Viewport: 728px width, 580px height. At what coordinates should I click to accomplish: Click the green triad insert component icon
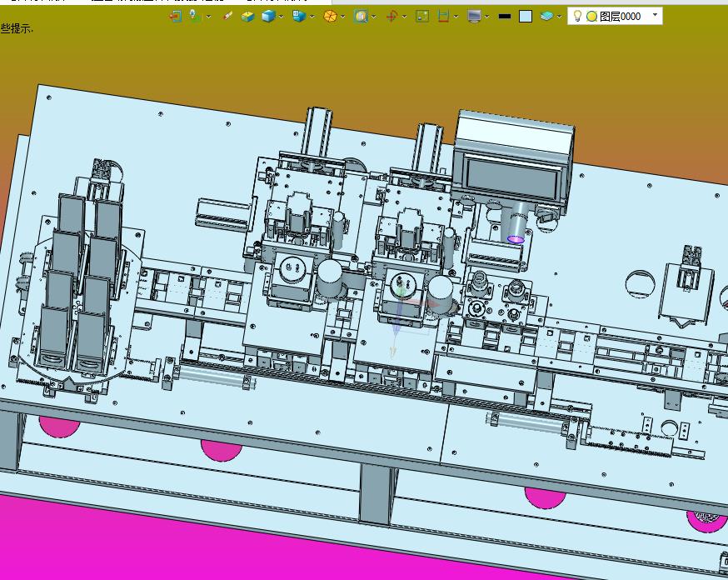[x=195, y=17]
